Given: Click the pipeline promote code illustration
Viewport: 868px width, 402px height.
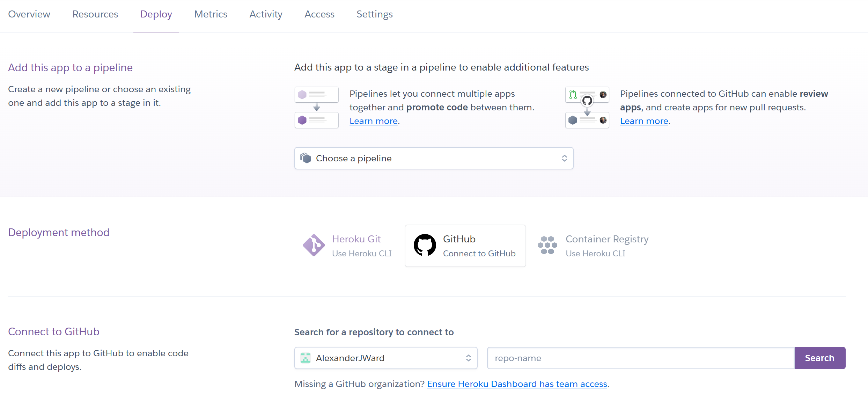Looking at the screenshot, I should point(316,107).
